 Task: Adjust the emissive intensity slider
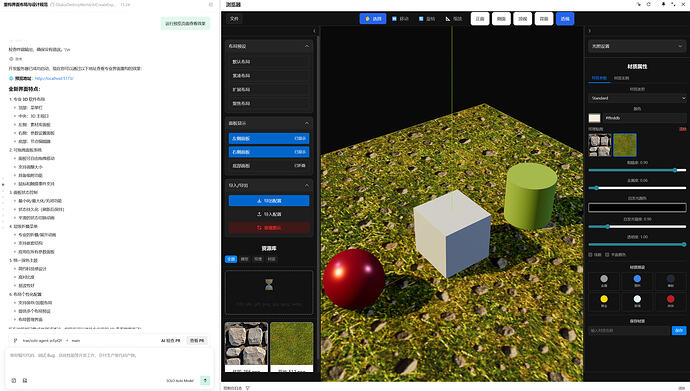[637, 227]
